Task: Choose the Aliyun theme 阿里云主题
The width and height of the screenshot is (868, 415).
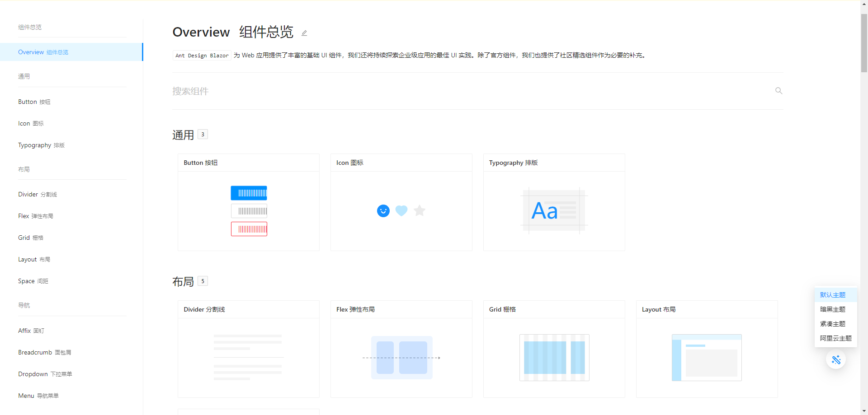Action: (x=835, y=338)
